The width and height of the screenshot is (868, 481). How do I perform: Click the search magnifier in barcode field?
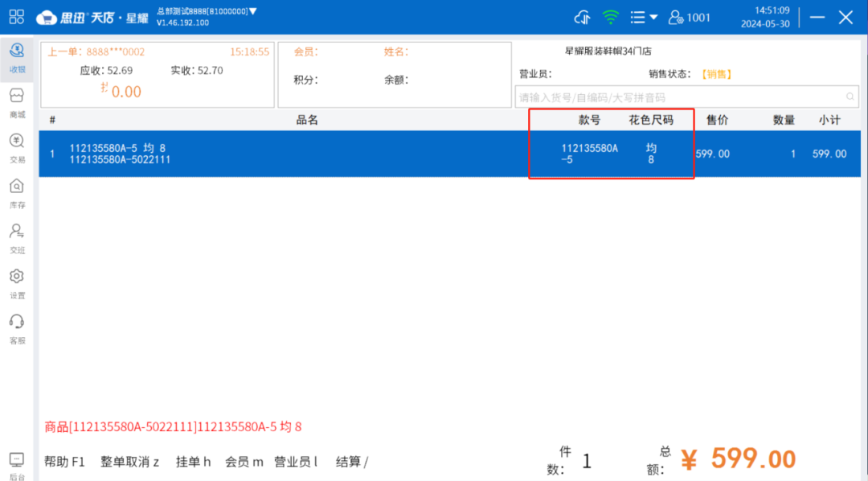click(850, 96)
